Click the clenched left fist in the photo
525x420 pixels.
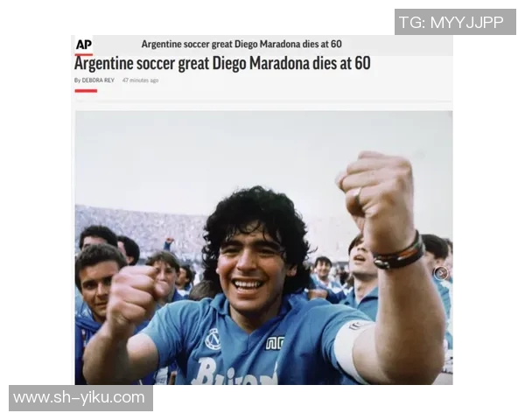pos(132,296)
